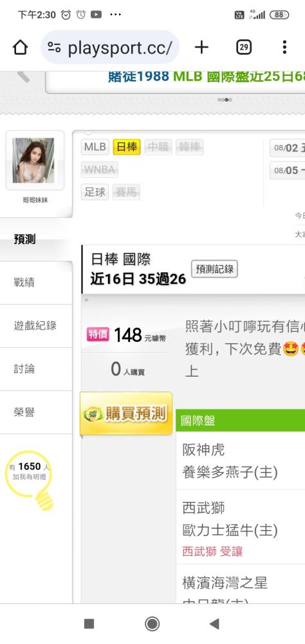Select the 日棒 league filter
Viewport: 305px width, 644px height.
[127, 147]
